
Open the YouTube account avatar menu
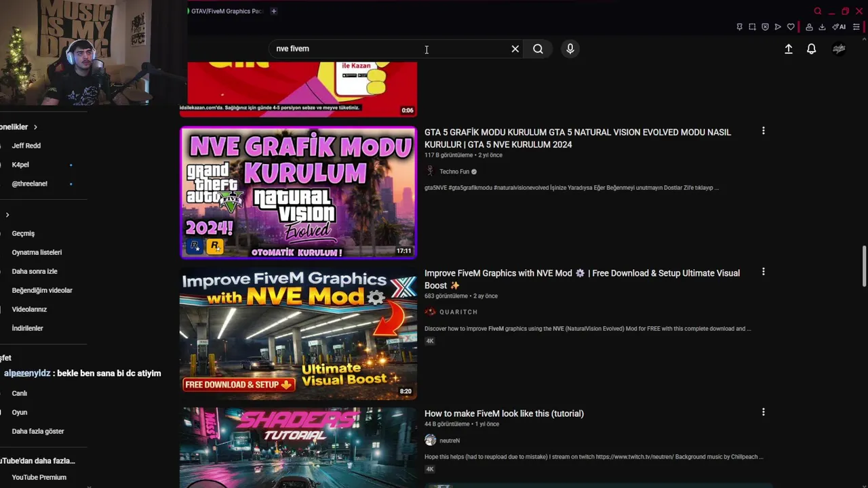coord(839,49)
